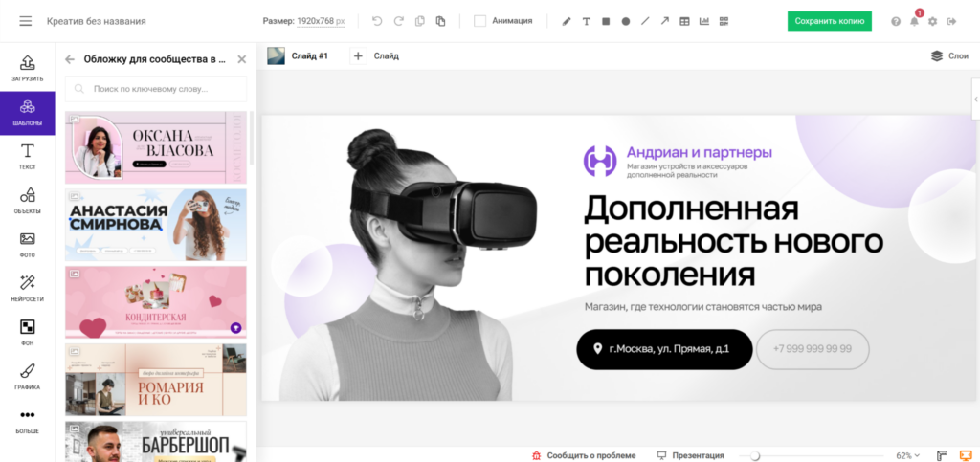Viewport: 980px width, 462px height.
Task: Open the hamburger main menu
Action: tap(25, 21)
